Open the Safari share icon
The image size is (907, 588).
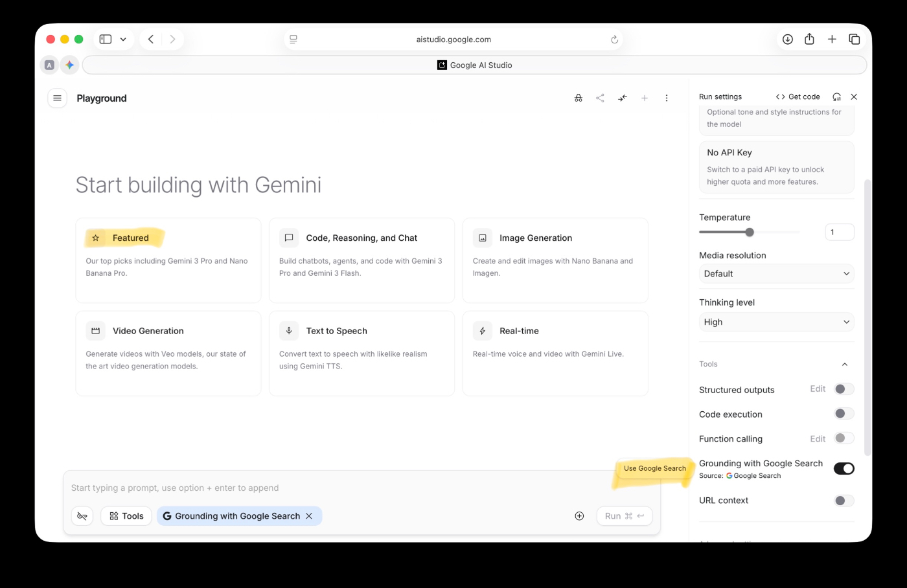[x=809, y=40]
